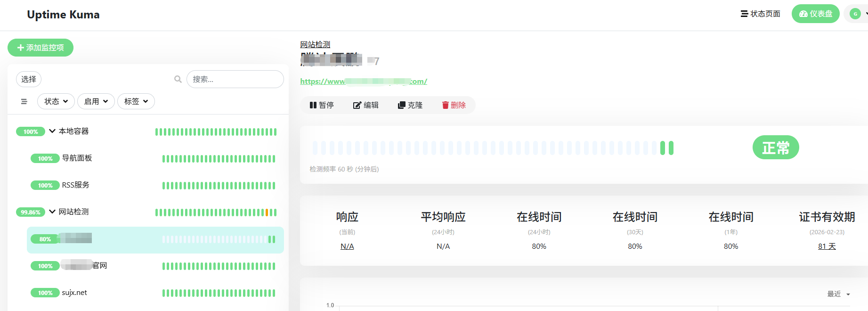Select the sujx.net monitor
The height and width of the screenshot is (311, 868).
tap(74, 293)
